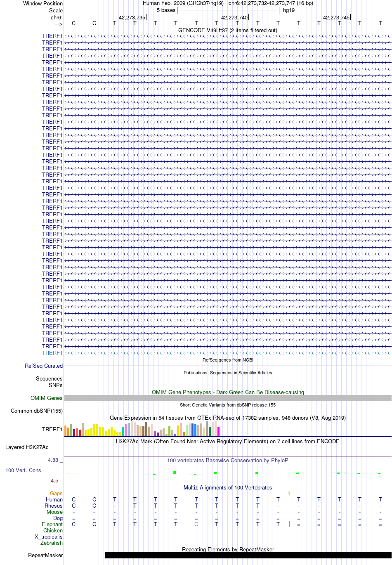Open Publications: Sequences in Scientific Articles title
This screenshot has height=565, width=392.
(228, 373)
